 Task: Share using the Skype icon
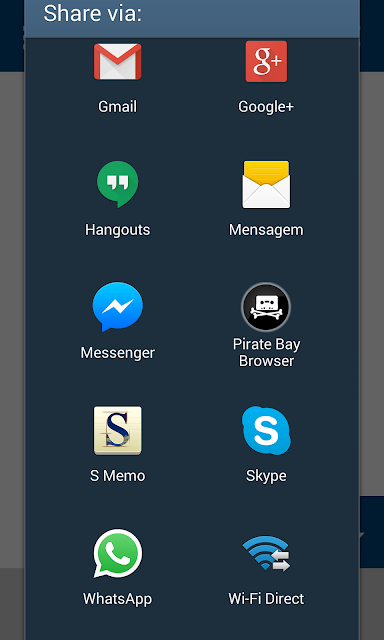(x=266, y=430)
